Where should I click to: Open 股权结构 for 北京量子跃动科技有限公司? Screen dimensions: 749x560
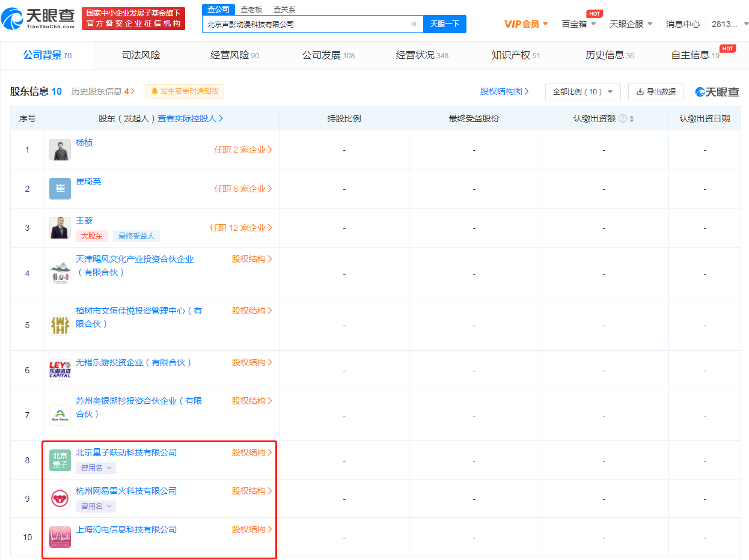tap(252, 452)
